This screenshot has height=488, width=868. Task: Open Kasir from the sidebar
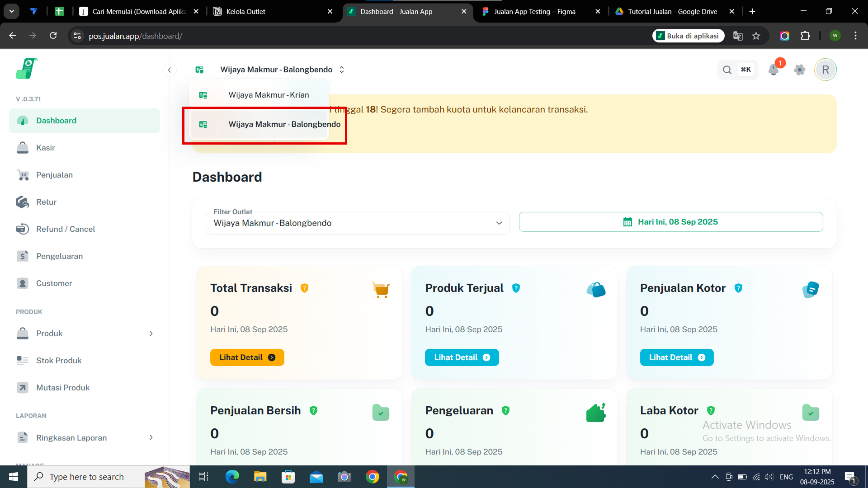pos(45,148)
